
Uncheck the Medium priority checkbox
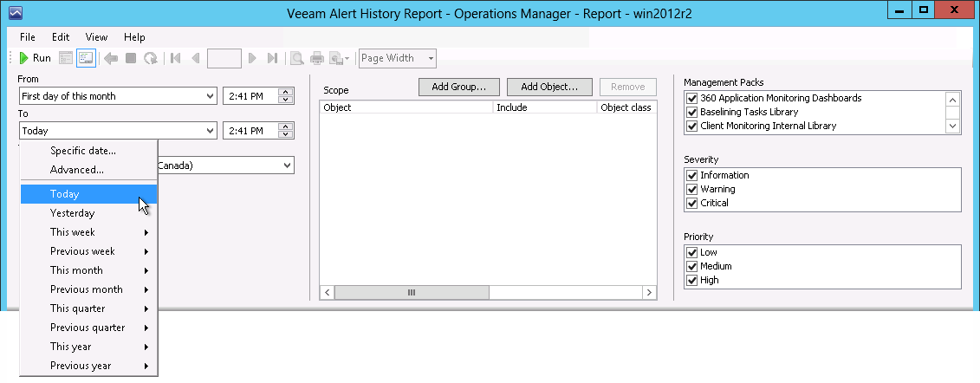click(691, 266)
